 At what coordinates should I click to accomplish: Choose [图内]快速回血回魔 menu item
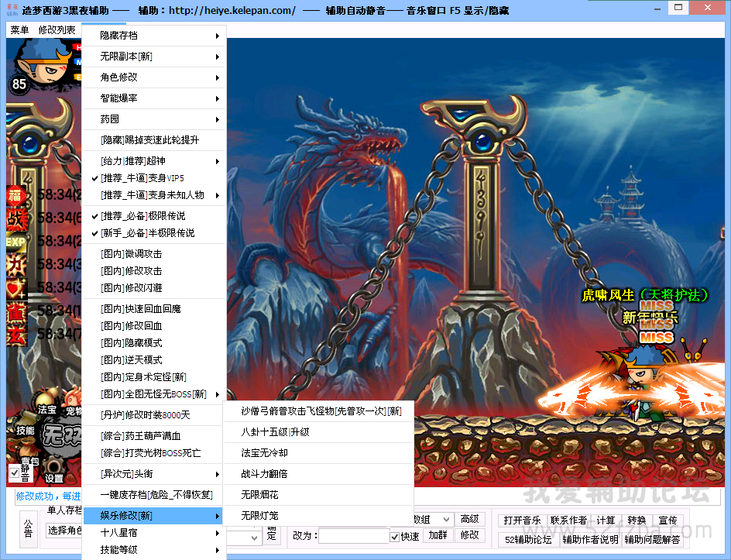(x=154, y=309)
